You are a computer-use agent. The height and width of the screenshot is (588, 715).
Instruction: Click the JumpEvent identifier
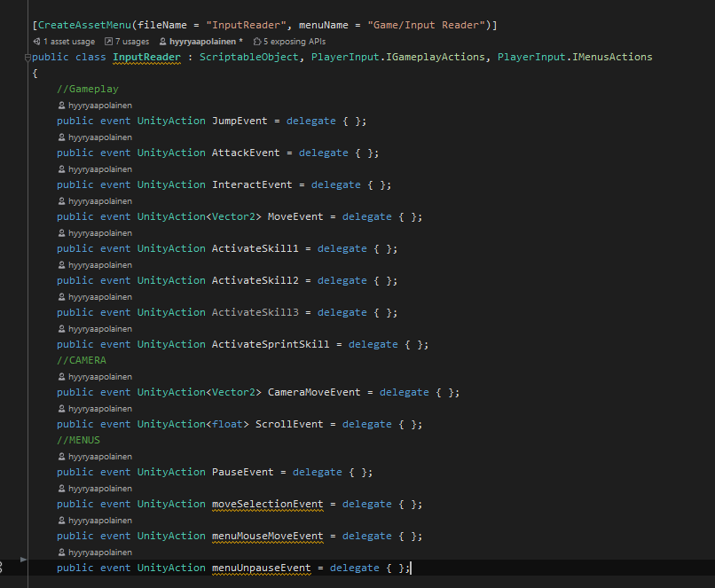(x=240, y=121)
